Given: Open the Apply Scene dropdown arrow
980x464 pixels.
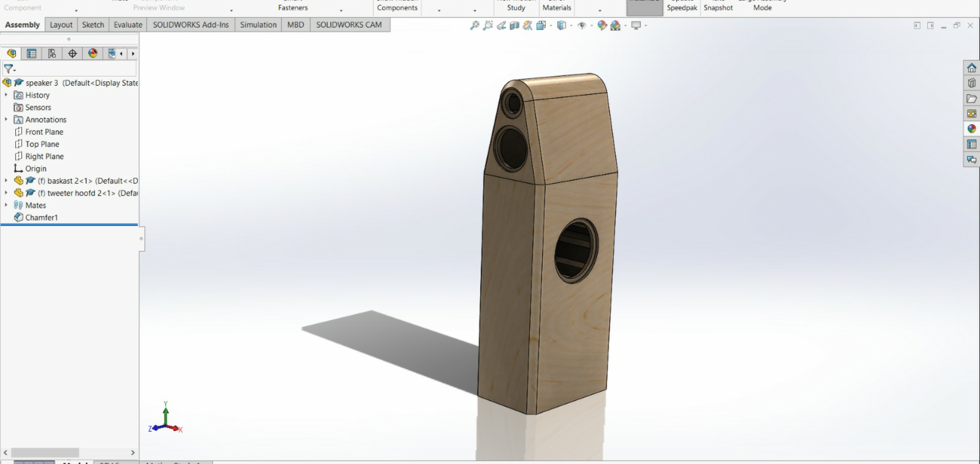Looking at the screenshot, I should 625,26.
